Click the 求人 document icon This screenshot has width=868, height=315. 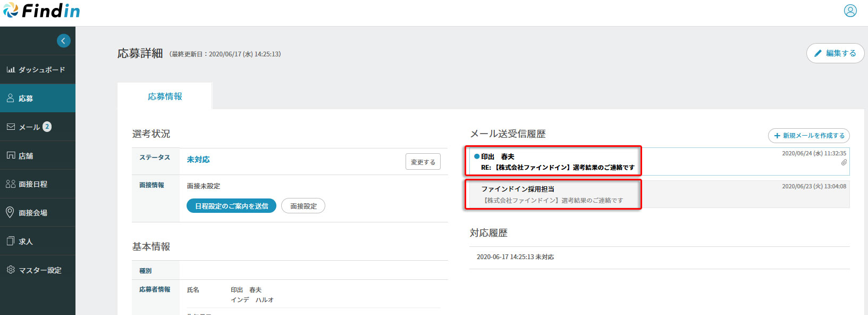pos(10,241)
